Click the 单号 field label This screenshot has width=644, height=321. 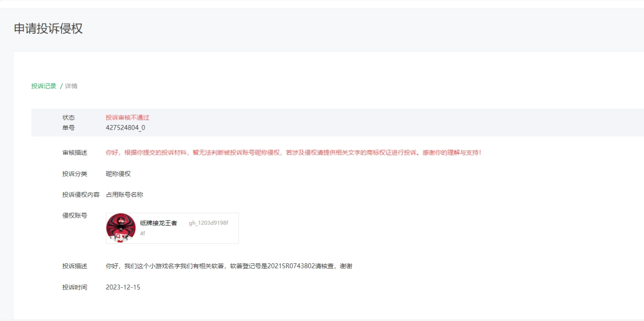tap(69, 128)
